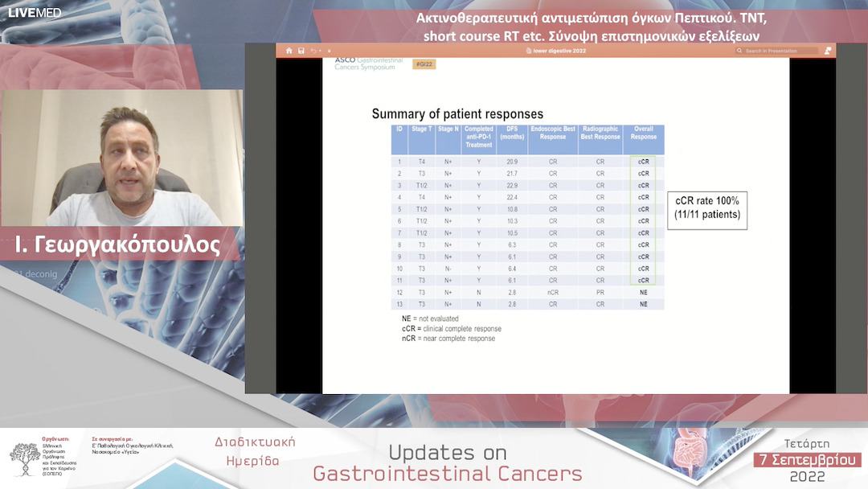
Task: Click the 'PR' radiographic response in row 12
Action: pyautogui.click(x=600, y=293)
